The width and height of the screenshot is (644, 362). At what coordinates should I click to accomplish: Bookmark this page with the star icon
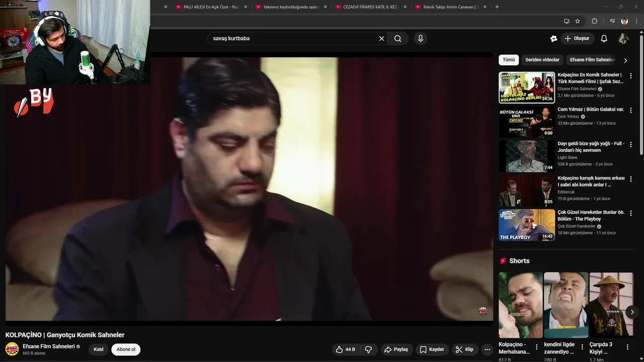[x=578, y=21]
